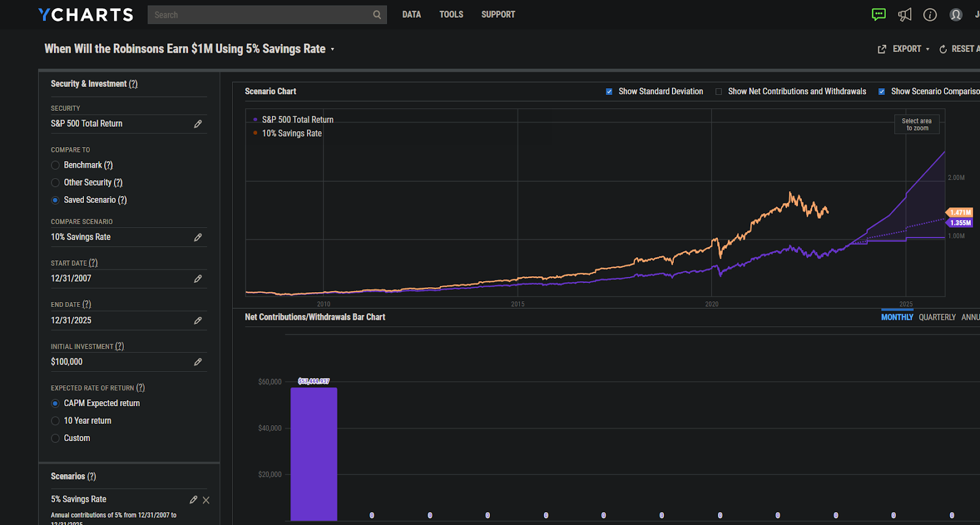Select the 10 Year return option
Screen dimensions: 980x525
point(55,421)
